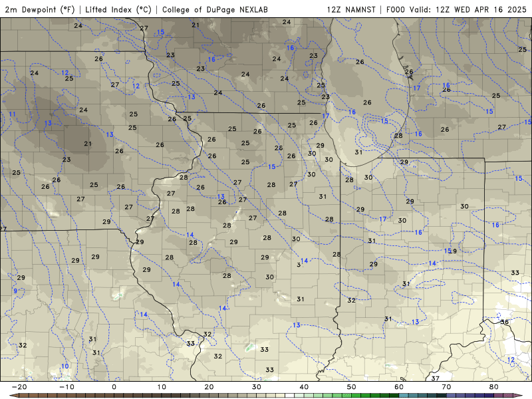Click the "40" color scale label
532x399 pixels.
tap(304, 387)
